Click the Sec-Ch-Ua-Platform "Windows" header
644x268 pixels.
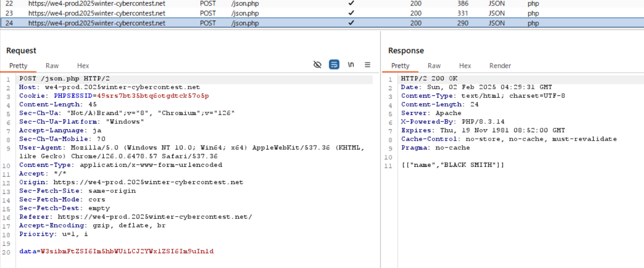click(81, 122)
